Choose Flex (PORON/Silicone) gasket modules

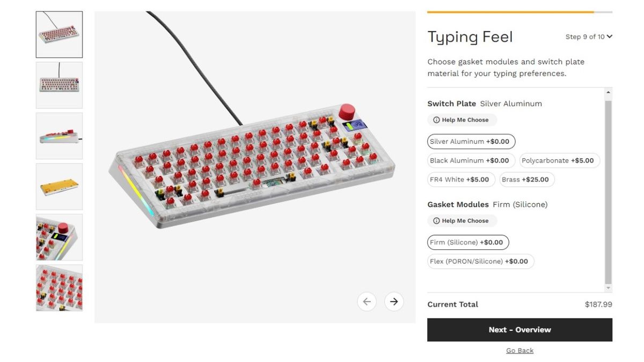(x=480, y=262)
